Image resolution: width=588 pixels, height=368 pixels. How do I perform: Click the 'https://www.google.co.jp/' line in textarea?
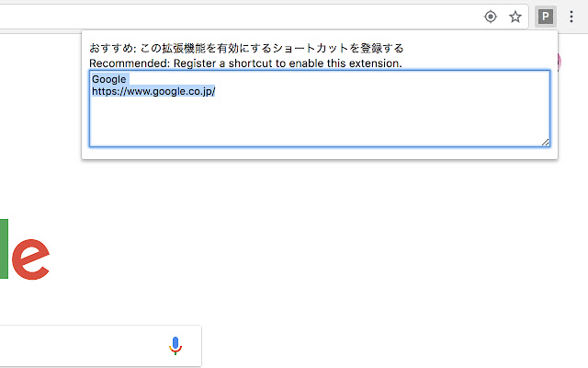[153, 92]
